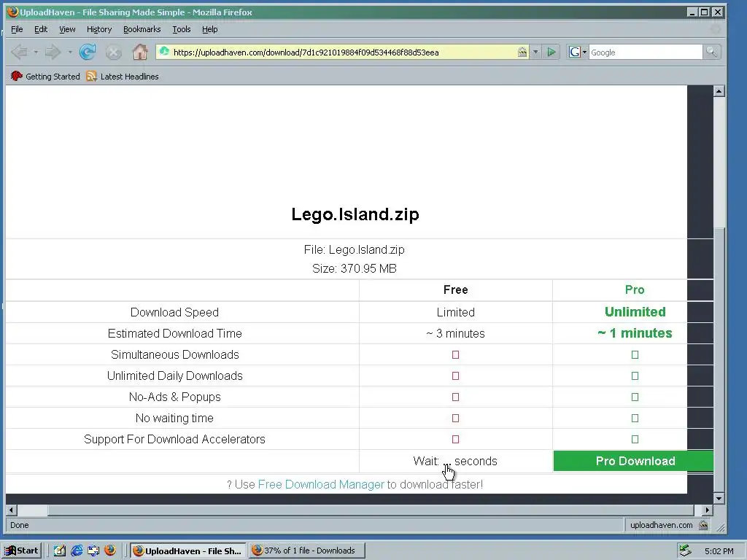Click the search magnifier icon
Viewport: 747px width, 560px height.
pyautogui.click(x=711, y=52)
